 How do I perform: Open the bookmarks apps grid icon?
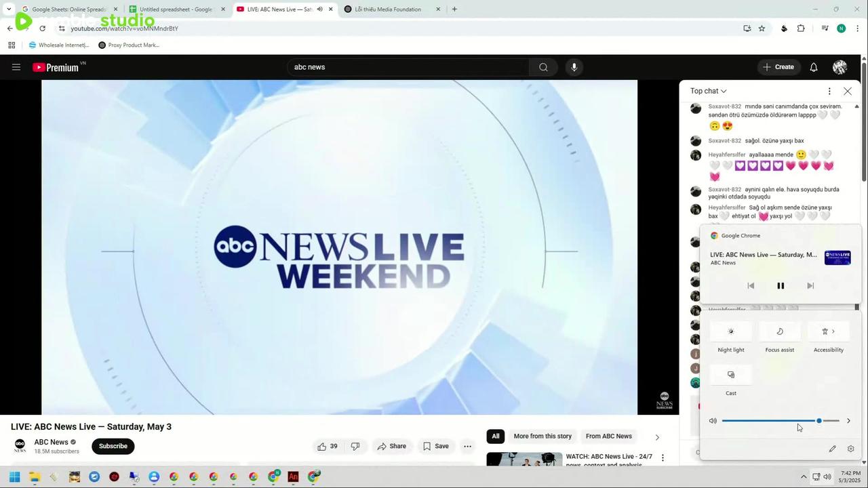tap(12, 45)
